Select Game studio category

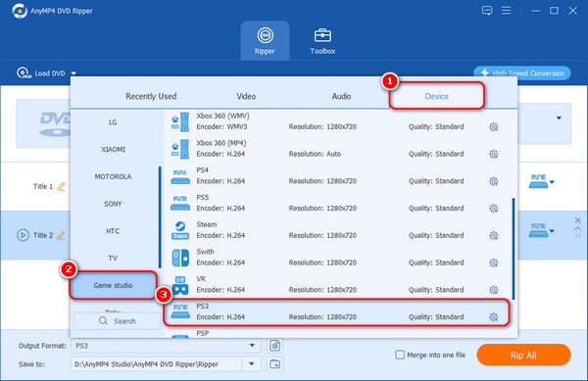pos(113,285)
